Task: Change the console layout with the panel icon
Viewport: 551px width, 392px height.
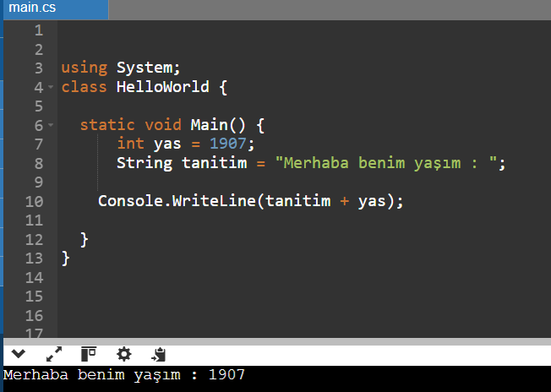Action: pos(89,354)
